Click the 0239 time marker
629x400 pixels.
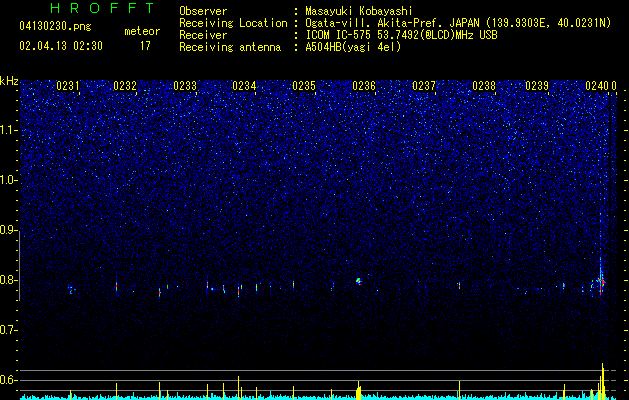[537, 86]
